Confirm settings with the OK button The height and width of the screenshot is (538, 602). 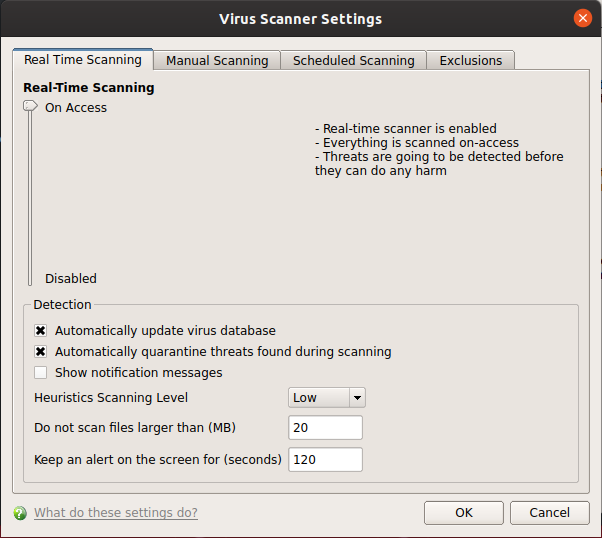pos(464,513)
